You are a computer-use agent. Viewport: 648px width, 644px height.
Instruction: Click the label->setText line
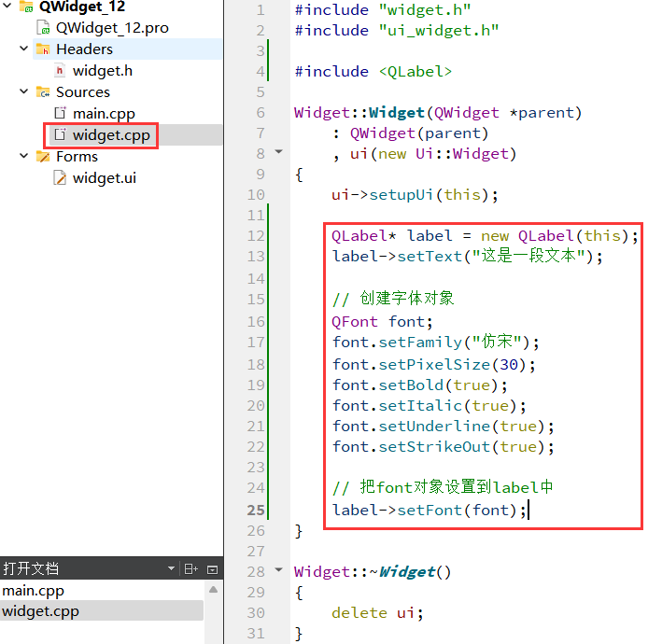[x=468, y=257]
